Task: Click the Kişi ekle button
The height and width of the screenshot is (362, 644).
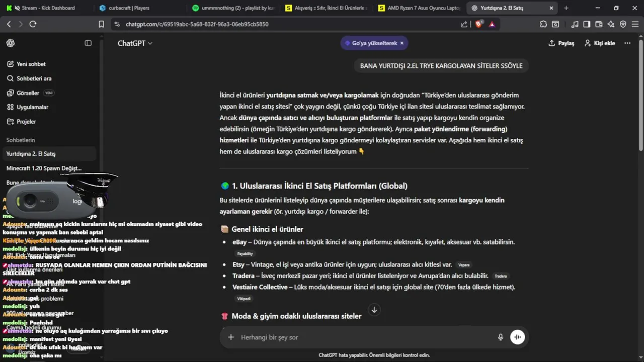Action: 600,43
